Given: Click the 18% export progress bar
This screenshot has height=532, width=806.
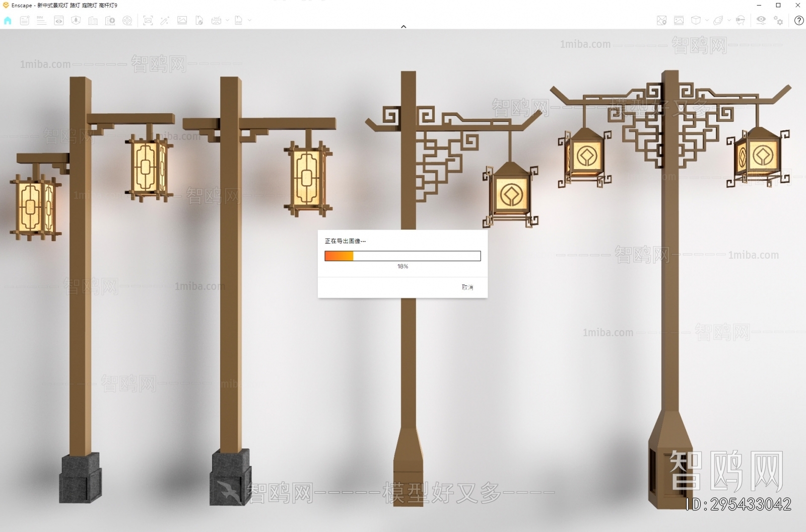Looking at the screenshot, I should click(x=402, y=256).
